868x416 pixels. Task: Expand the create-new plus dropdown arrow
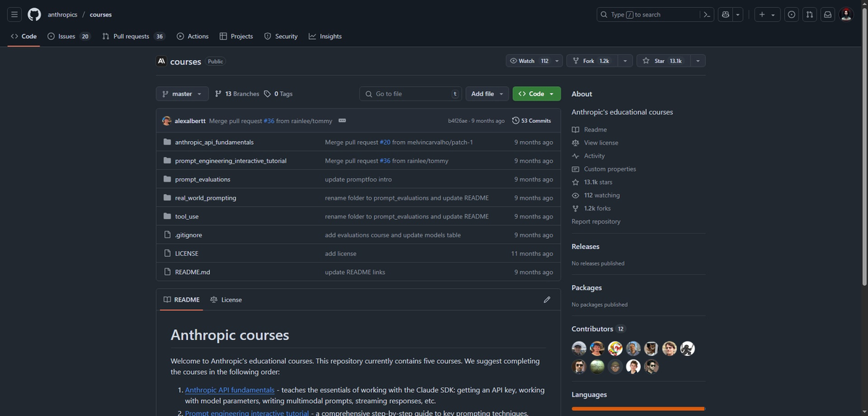773,14
